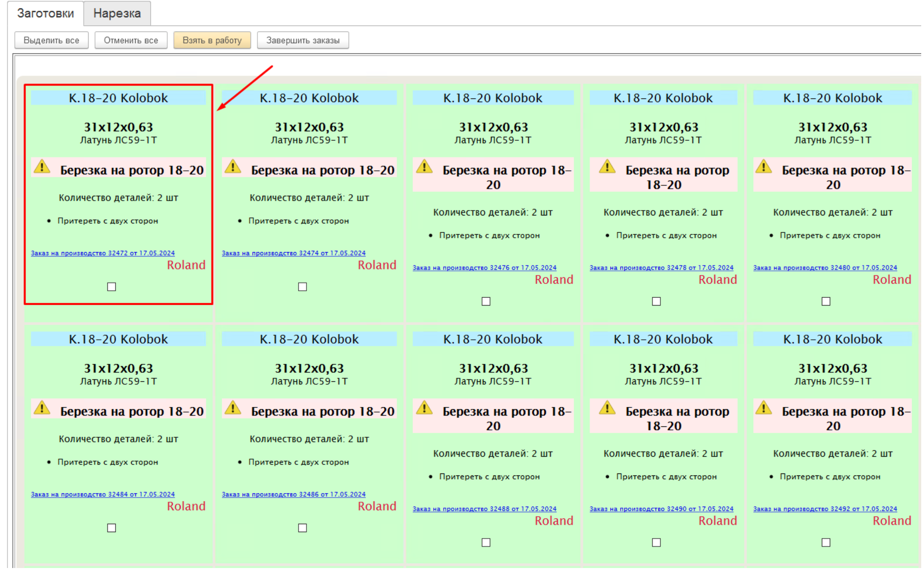Click warning icon on order 32484 card
This screenshot has width=924, height=572.
coord(42,408)
